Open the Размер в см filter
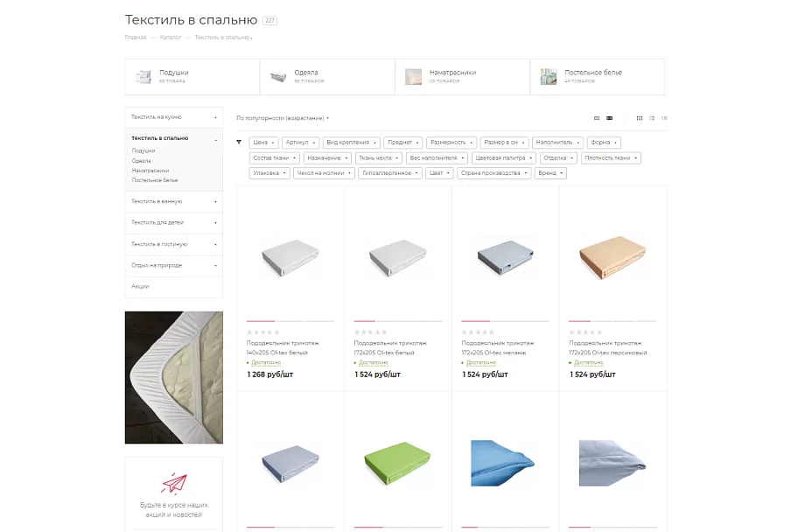The image size is (798, 532). (504, 143)
